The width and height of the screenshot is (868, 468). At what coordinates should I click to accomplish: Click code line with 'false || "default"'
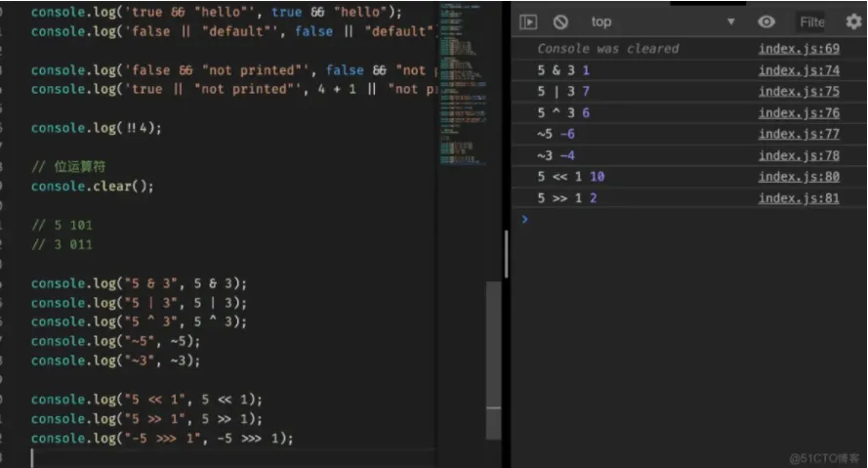(234, 31)
